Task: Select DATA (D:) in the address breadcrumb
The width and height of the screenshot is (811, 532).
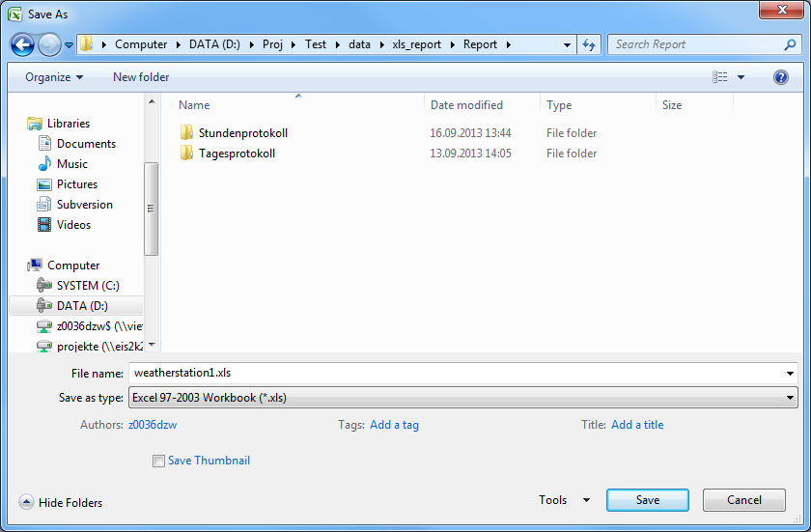Action: click(214, 44)
